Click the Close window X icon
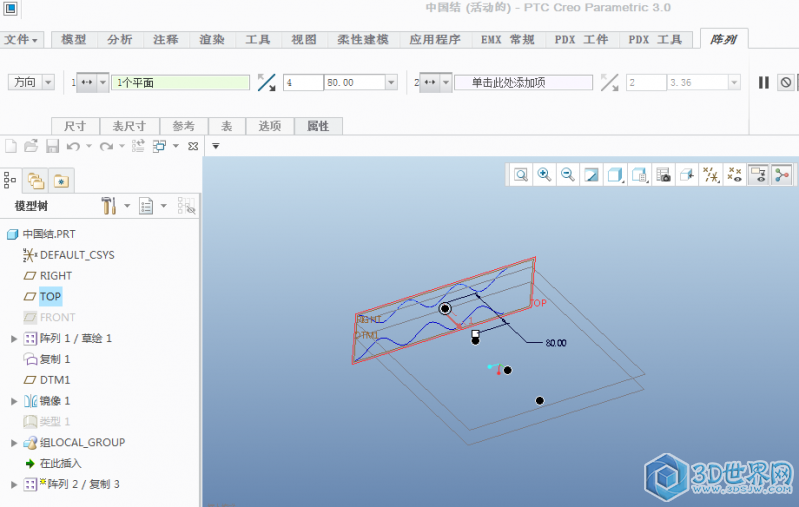The width and height of the screenshot is (799, 507). tap(193, 146)
